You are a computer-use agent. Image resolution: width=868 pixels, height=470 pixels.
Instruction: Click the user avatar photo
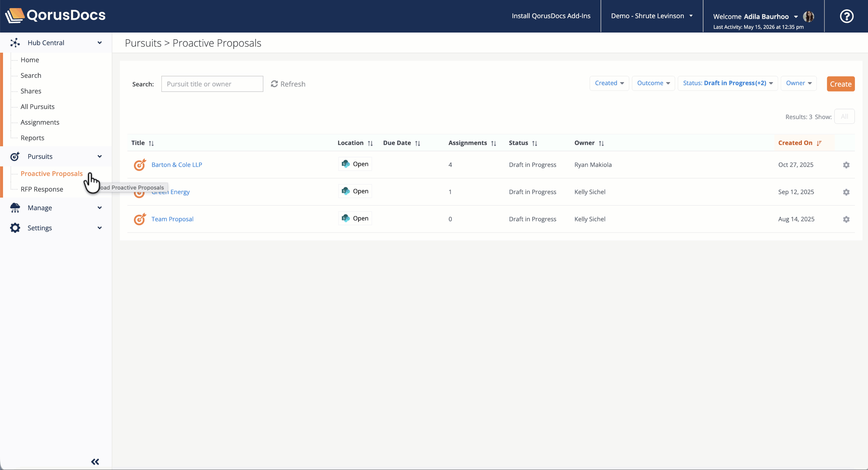click(x=808, y=16)
